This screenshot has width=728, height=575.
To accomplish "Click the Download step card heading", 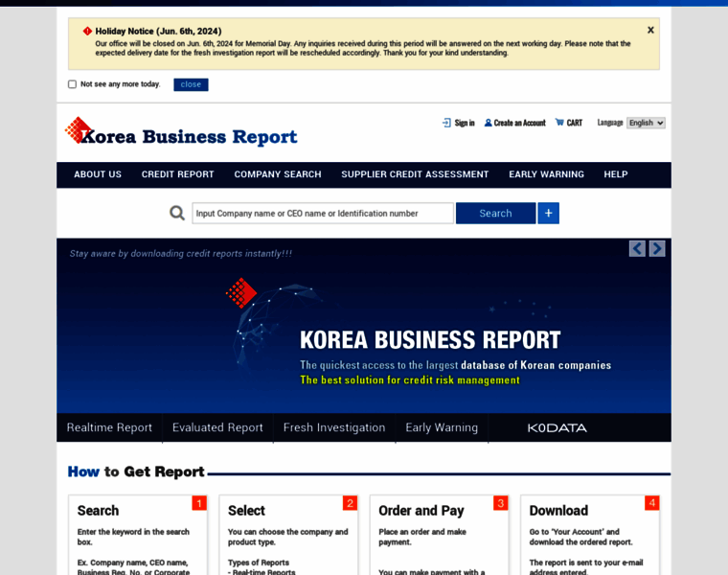I will pyautogui.click(x=558, y=511).
